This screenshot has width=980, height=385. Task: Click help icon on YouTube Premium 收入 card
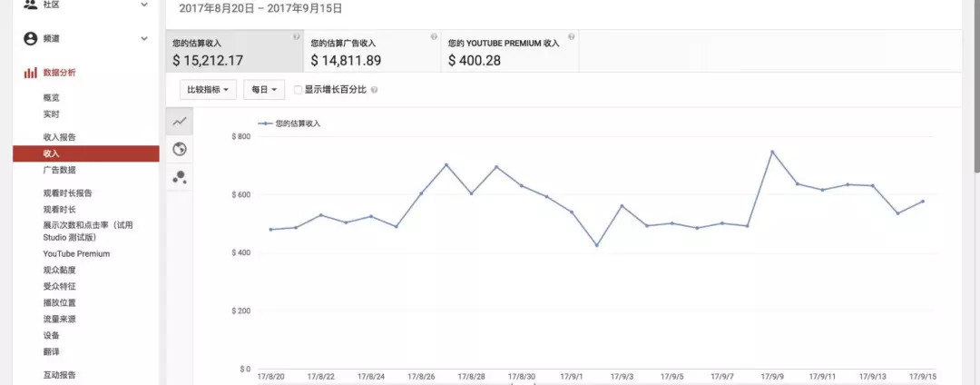pyautogui.click(x=572, y=37)
